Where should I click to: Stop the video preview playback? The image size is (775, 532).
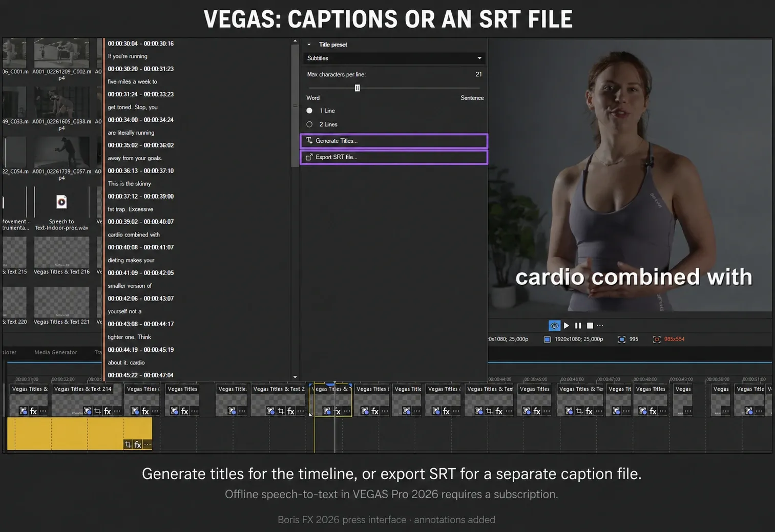tap(590, 326)
